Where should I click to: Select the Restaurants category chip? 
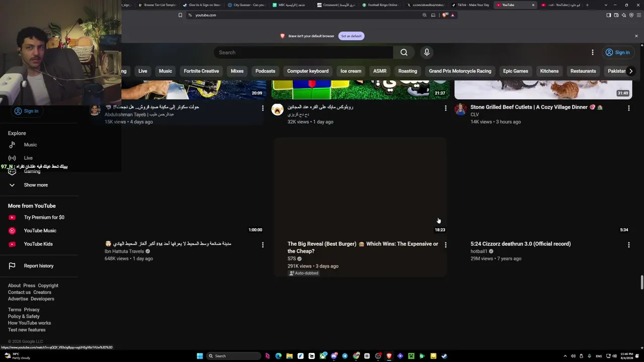pos(583,71)
